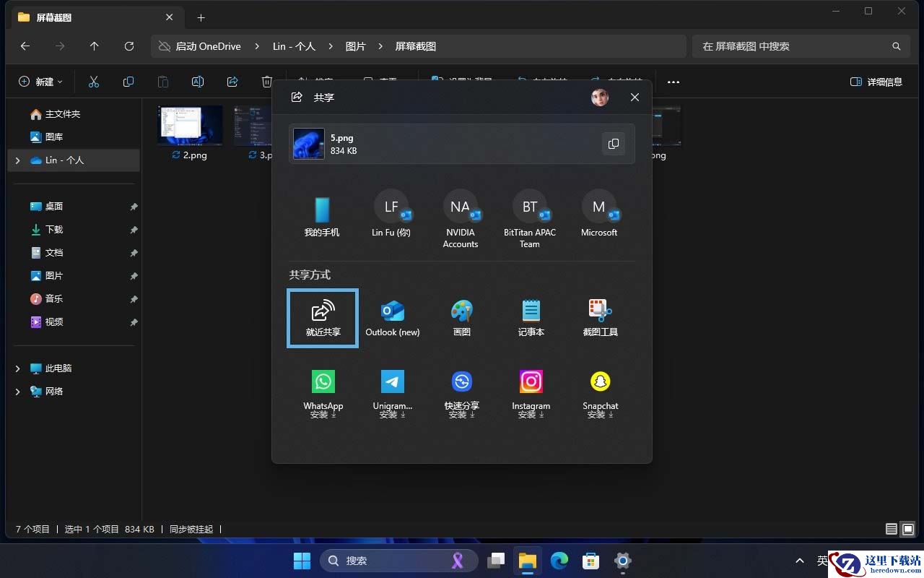Image resolution: width=924 pixels, height=578 pixels.
Task: Open Task View from taskbar
Action: coord(496,561)
